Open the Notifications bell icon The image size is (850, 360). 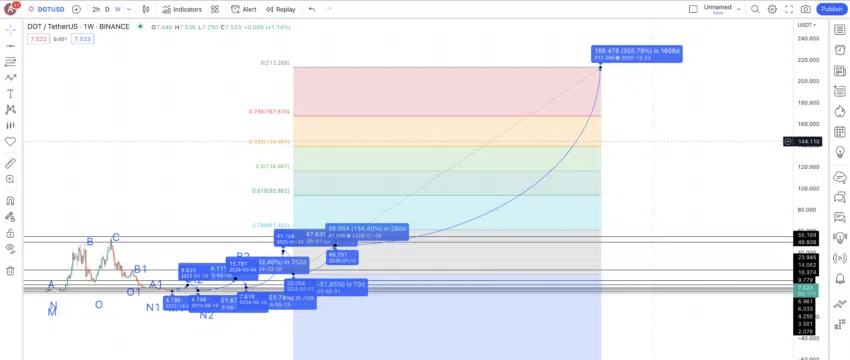point(840,278)
